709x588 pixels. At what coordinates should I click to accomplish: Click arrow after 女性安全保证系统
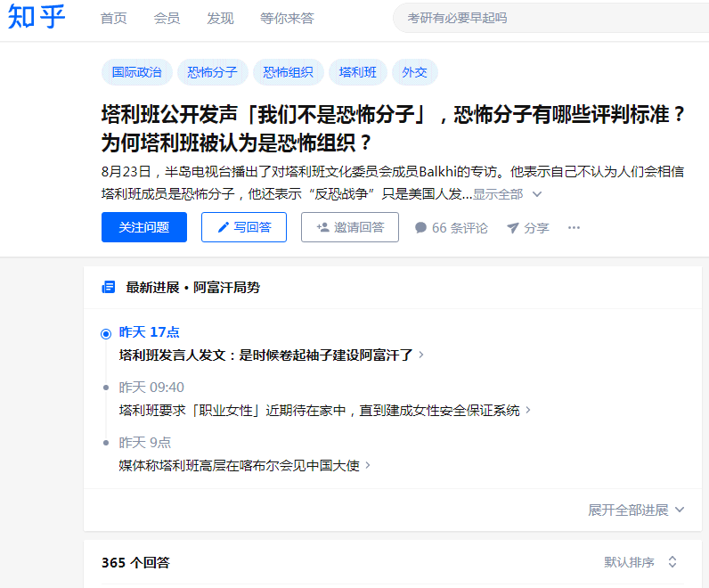pos(528,410)
